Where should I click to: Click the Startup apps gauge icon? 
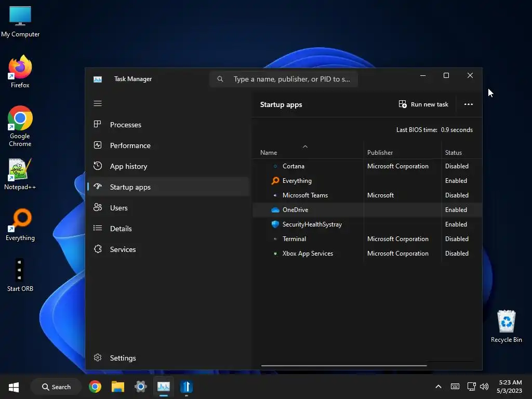click(x=98, y=187)
